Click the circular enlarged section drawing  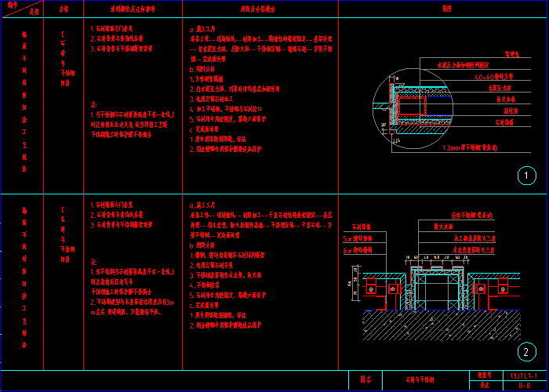(413, 108)
